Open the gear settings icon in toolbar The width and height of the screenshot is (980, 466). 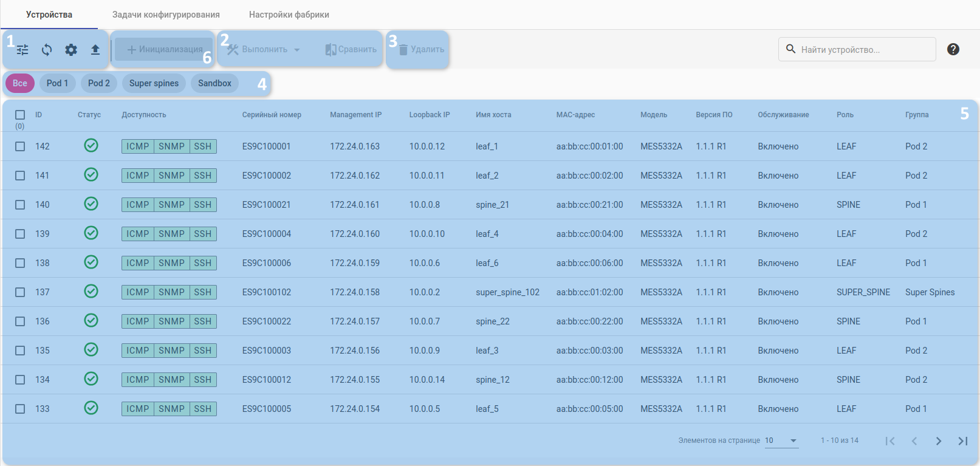point(71,50)
